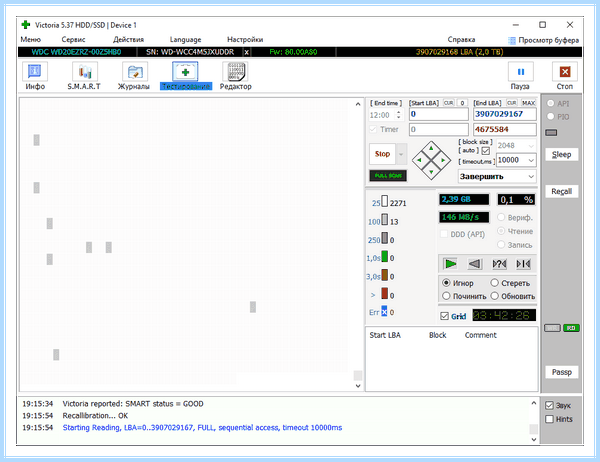
Task: Toggle the Grid checkbox
Action: [x=444, y=316]
